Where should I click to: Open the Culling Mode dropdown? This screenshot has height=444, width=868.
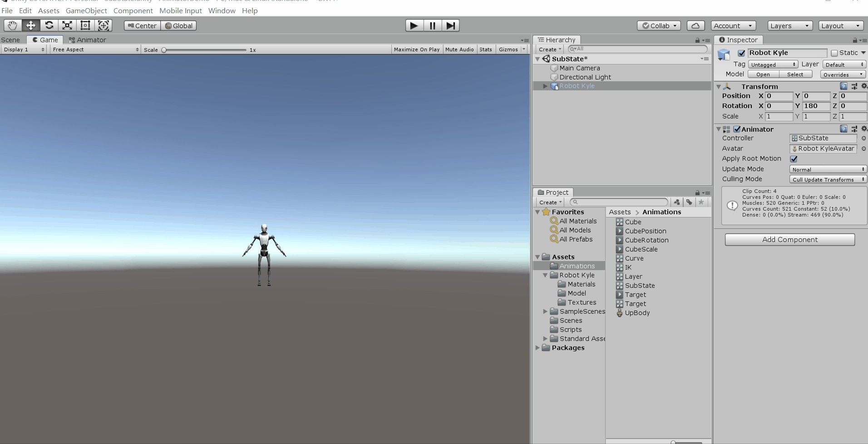pos(828,179)
